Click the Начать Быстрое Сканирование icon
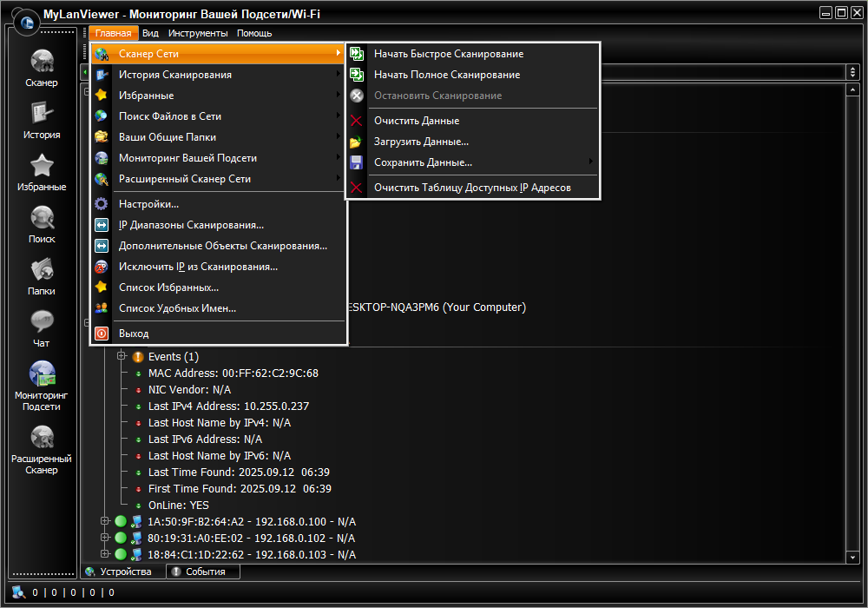The image size is (868, 608). [357, 54]
